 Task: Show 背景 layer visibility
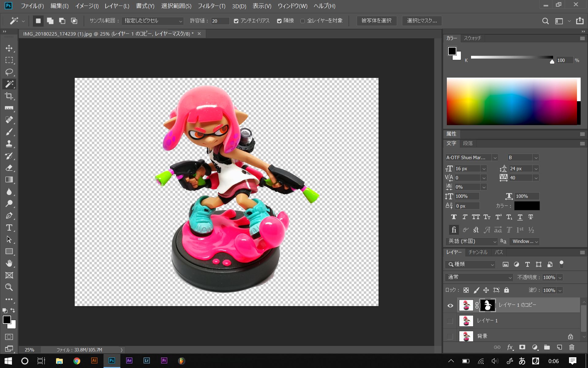point(450,336)
